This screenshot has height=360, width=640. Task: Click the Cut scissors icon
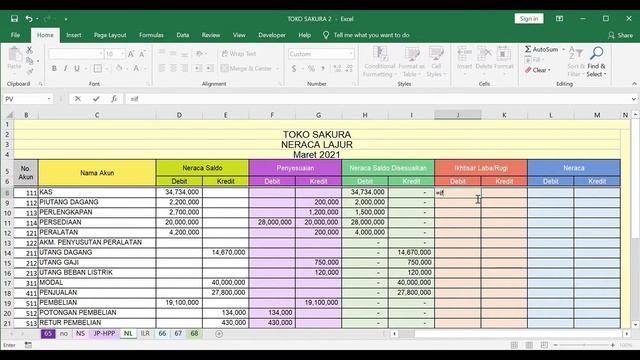pos(29,50)
